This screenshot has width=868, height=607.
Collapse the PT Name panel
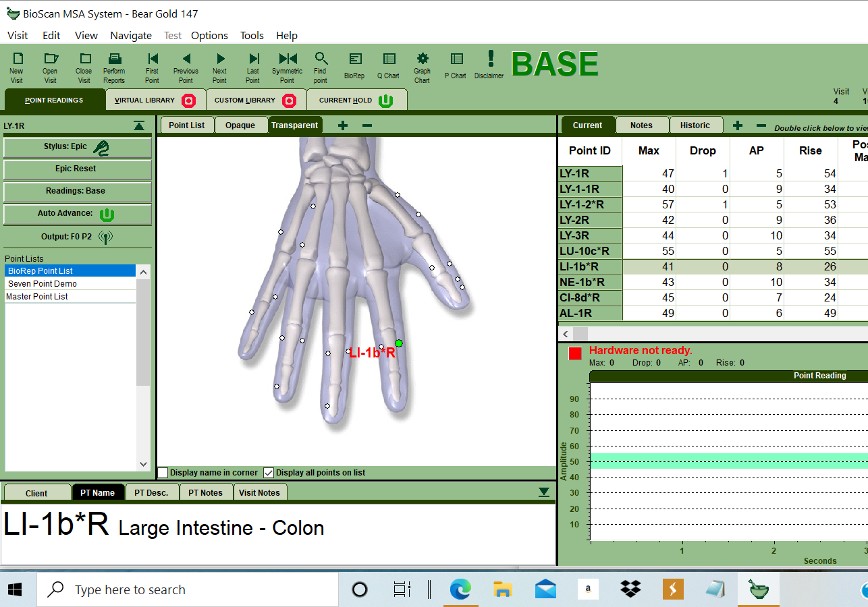544,492
